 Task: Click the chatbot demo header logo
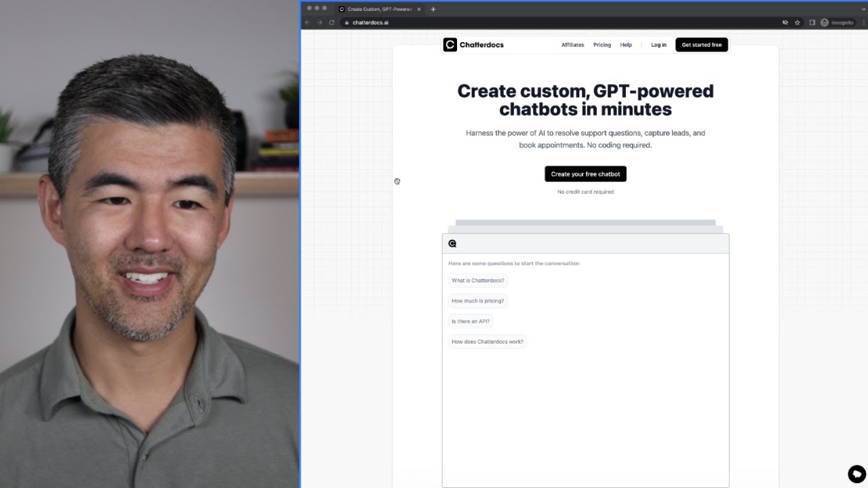(x=452, y=243)
